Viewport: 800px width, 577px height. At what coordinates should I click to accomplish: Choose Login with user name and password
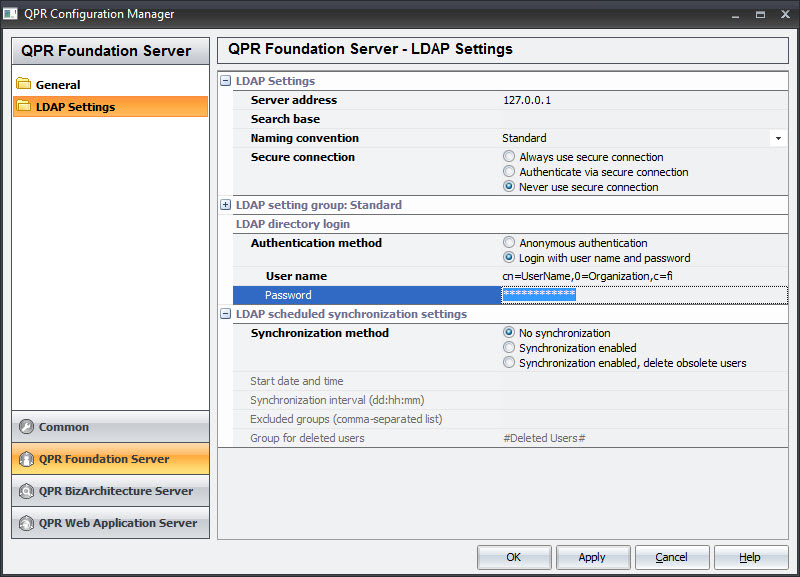pos(509,257)
